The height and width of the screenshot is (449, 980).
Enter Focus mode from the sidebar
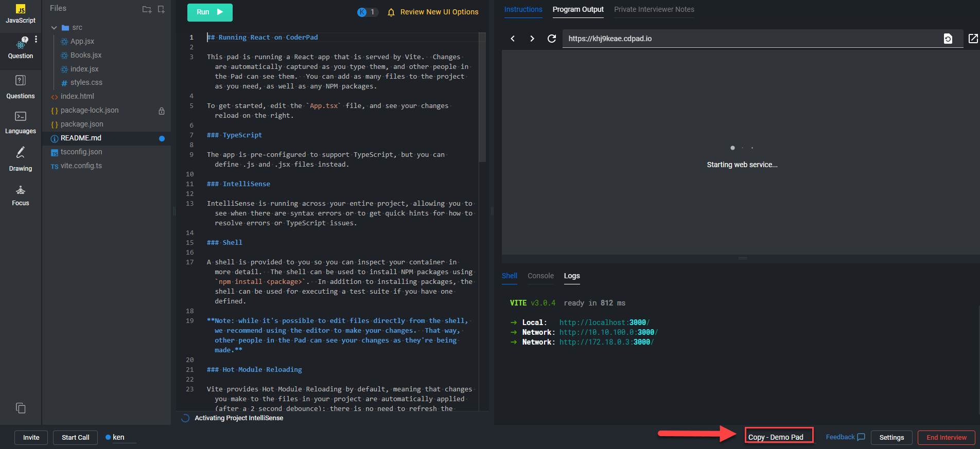(20, 195)
